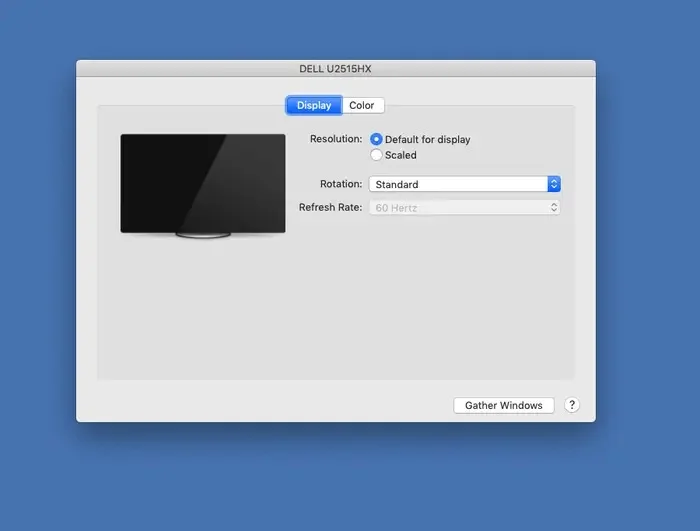Click the "Default for display" text label
The height and width of the screenshot is (531, 700).
coord(428,140)
